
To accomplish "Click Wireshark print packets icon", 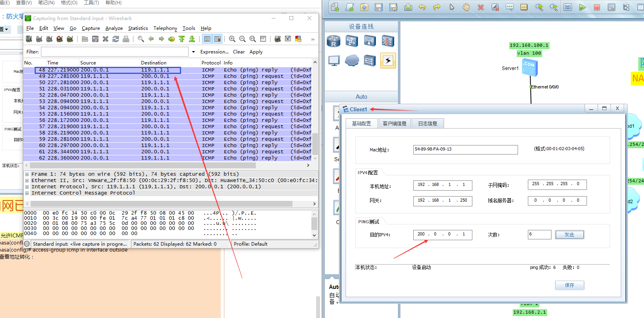I will 126,39.
